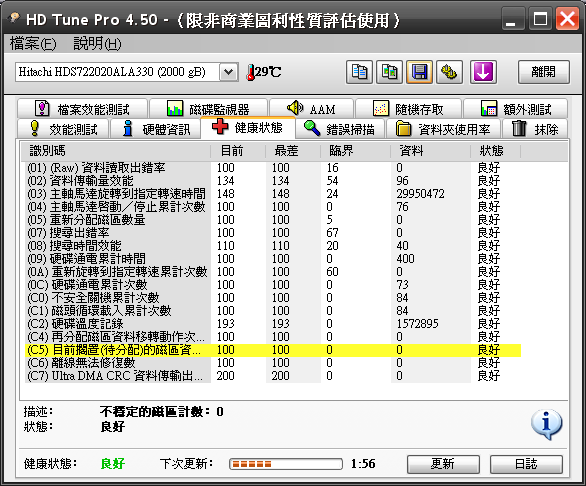Sort by the 狀態 column header
Viewport: 586px width, 486px height.
click(495, 151)
